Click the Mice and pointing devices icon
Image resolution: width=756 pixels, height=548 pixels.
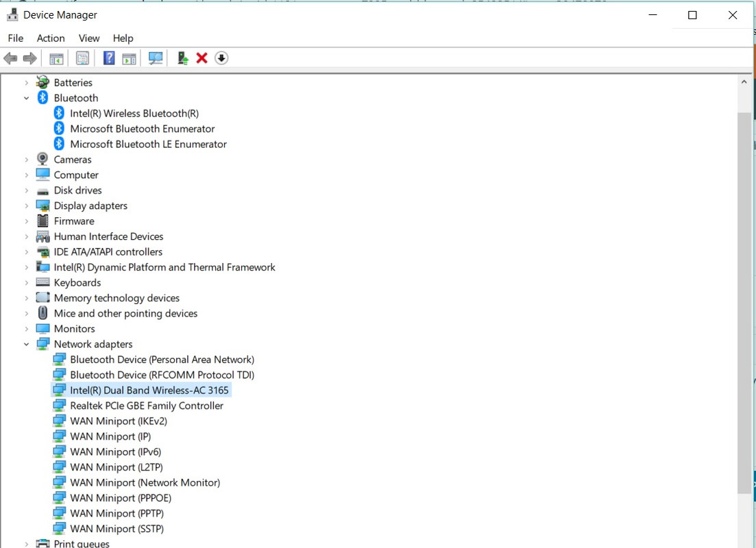click(x=43, y=313)
